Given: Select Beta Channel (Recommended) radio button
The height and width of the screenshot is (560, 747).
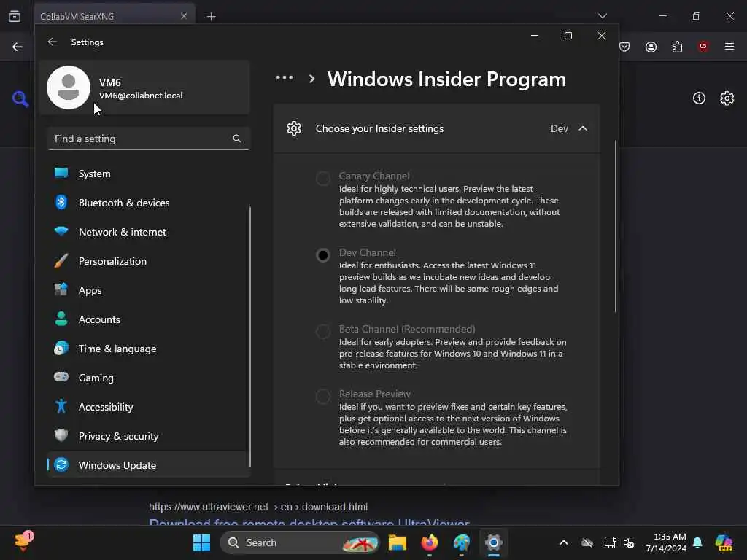Looking at the screenshot, I should pos(323,332).
